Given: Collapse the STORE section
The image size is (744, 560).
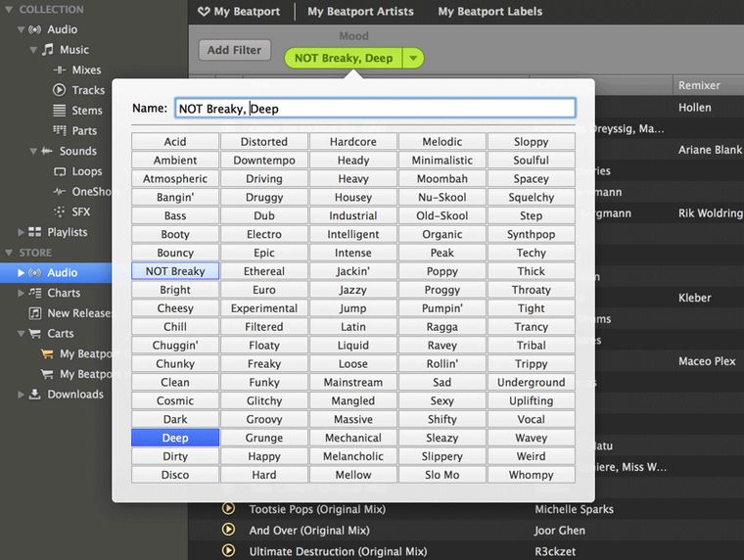Looking at the screenshot, I should coord(9,253).
